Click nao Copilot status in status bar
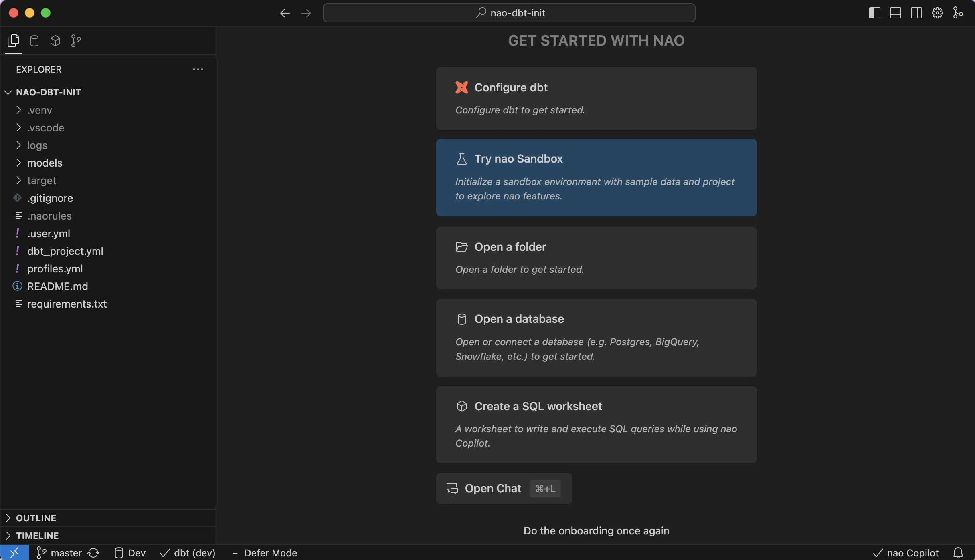This screenshot has width=975, height=560. pos(906,553)
